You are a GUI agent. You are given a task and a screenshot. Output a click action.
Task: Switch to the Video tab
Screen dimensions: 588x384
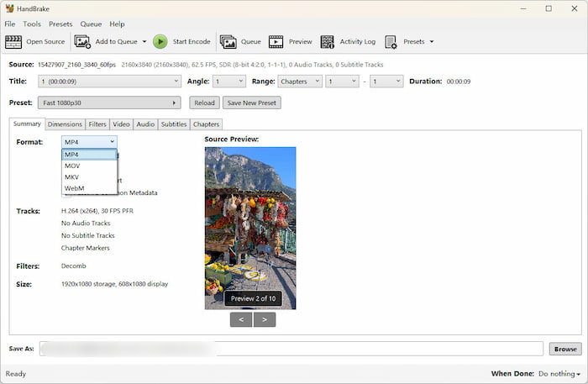pos(121,124)
